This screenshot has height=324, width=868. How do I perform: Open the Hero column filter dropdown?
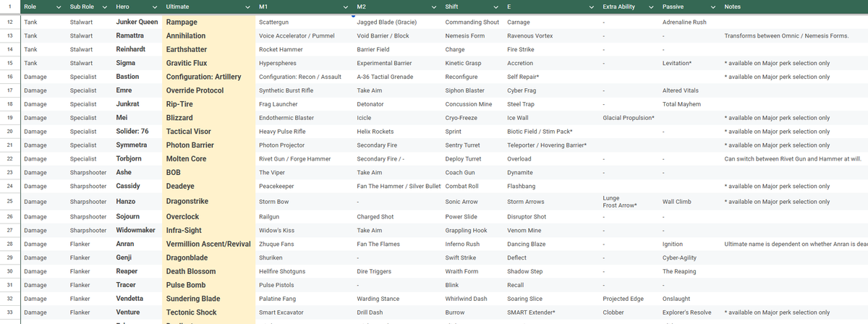[154, 7]
